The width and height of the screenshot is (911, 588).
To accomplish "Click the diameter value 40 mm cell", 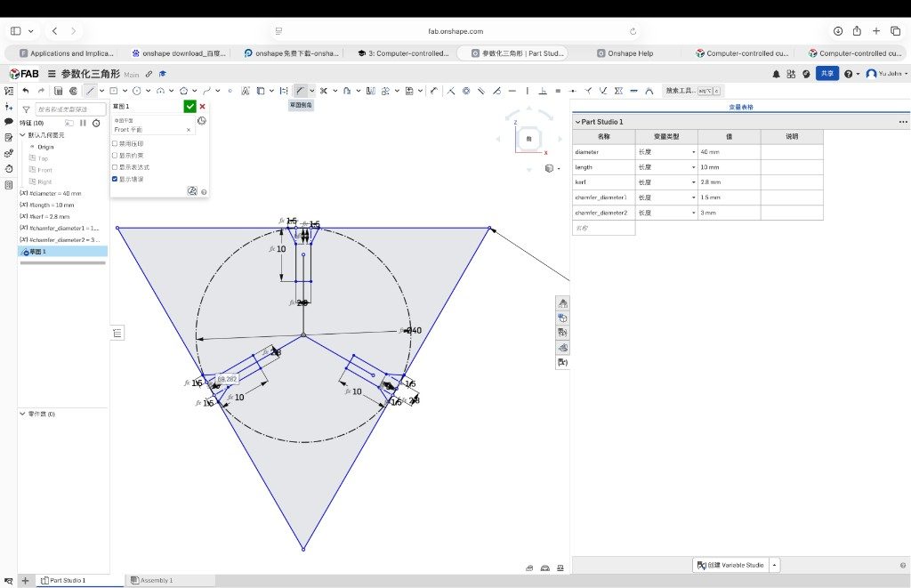I will [730, 152].
